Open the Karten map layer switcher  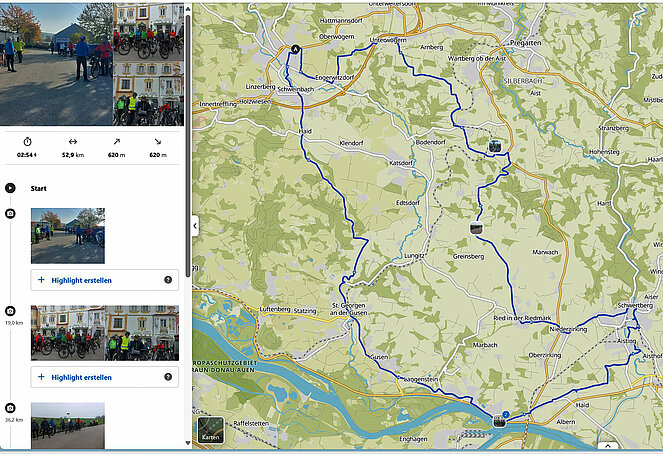[x=210, y=429]
